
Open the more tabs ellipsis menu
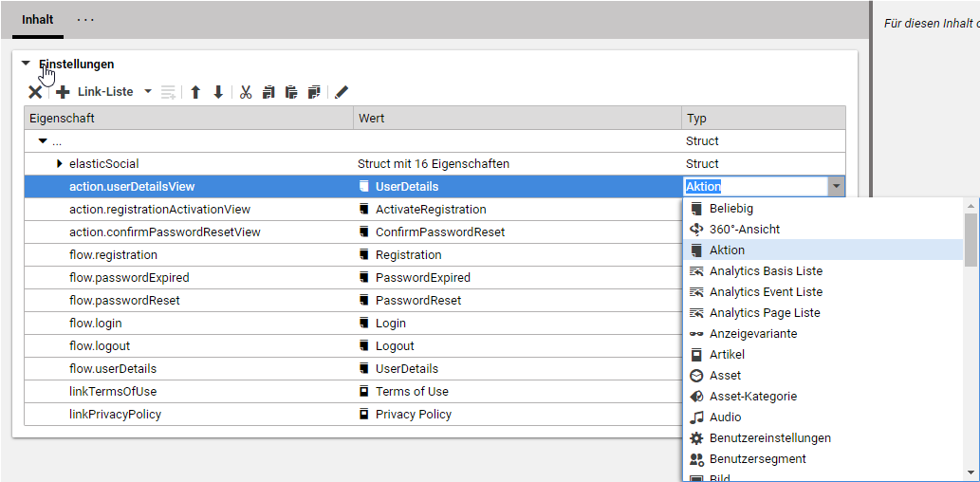pos(86,20)
